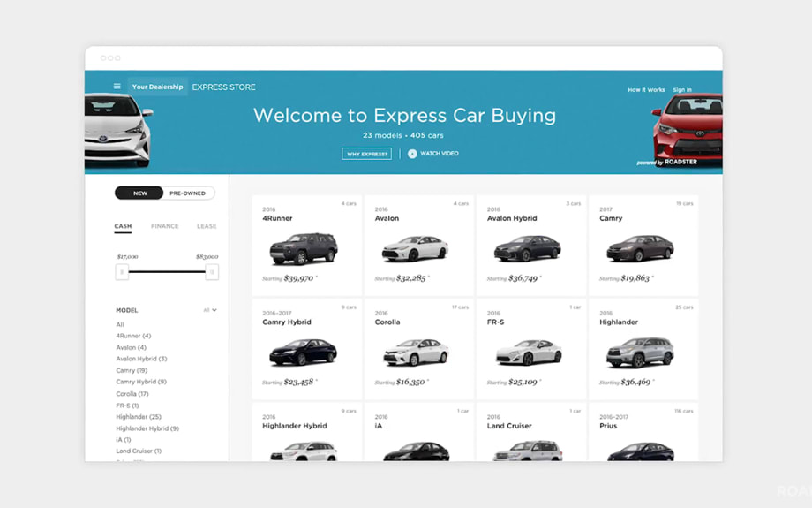Click the 23 models • 405 cars text

(402, 135)
